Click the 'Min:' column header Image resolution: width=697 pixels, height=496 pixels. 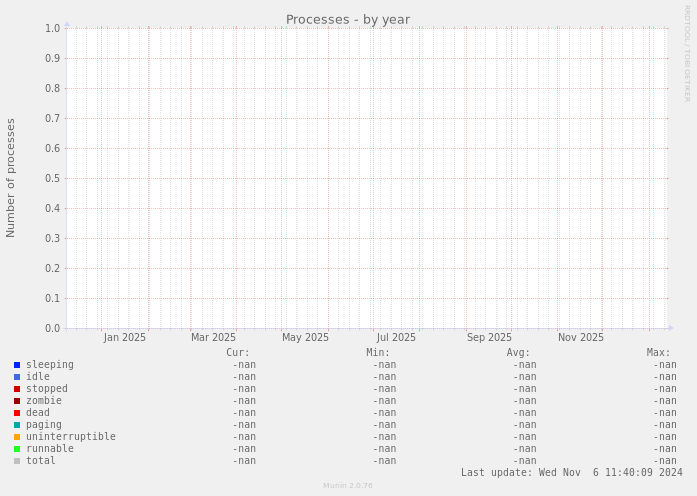click(378, 353)
